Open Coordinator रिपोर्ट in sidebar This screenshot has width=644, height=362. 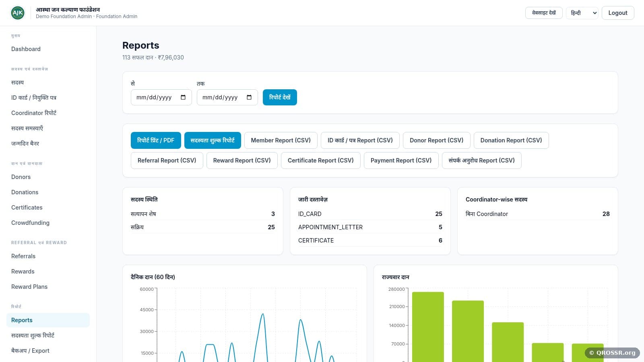click(x=48, y=113)
